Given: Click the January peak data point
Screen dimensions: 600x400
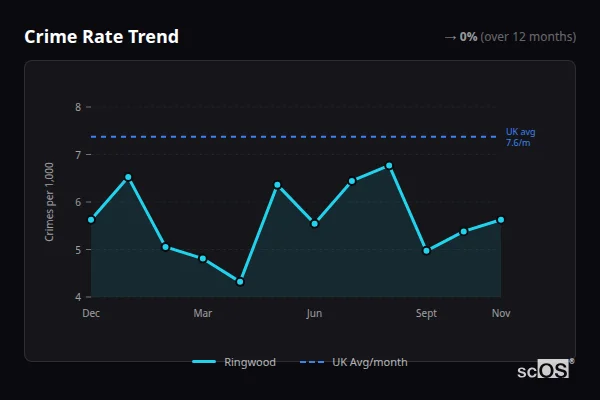Looking at the screenshot, I should [x=128, y=177].
